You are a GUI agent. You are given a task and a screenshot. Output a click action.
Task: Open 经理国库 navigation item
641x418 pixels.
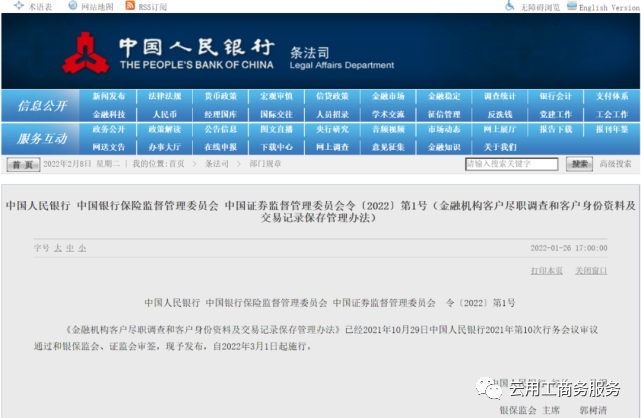[x=221, y=114]
